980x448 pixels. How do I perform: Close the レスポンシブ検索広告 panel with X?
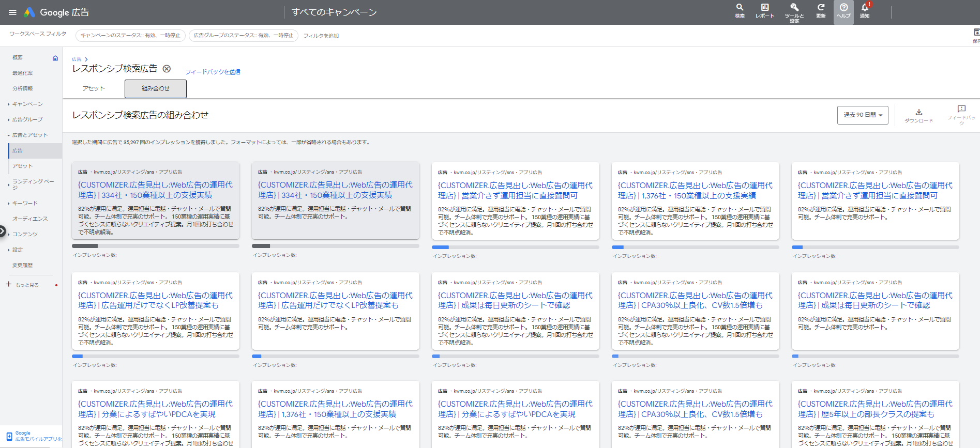167,69
